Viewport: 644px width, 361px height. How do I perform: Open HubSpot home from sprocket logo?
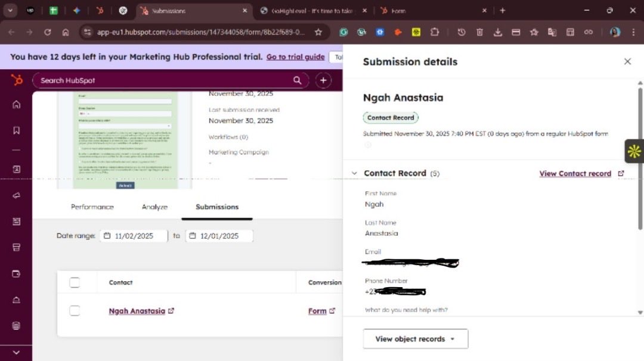pyautogui.click(x=17, y=80)
